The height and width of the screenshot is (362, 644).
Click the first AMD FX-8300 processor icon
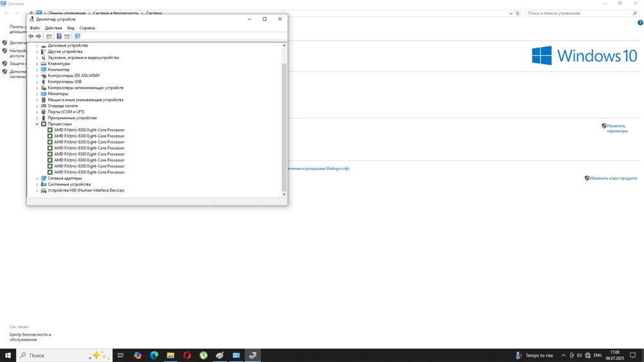(x=50, y=130)
